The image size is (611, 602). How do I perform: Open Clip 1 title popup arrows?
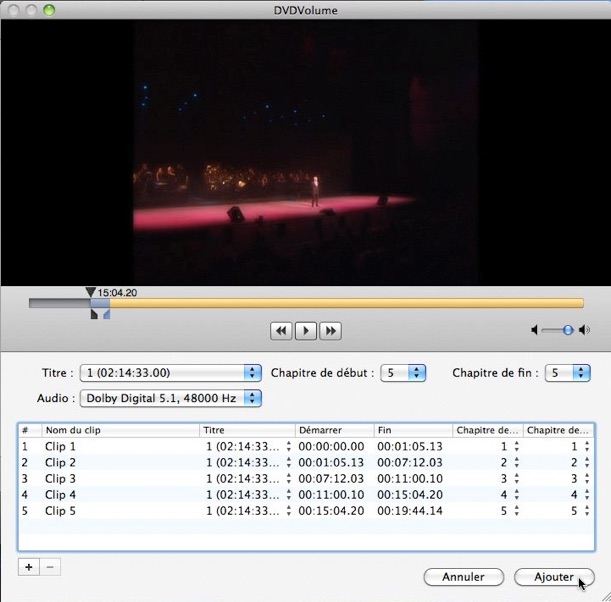[x=288, y=447]
